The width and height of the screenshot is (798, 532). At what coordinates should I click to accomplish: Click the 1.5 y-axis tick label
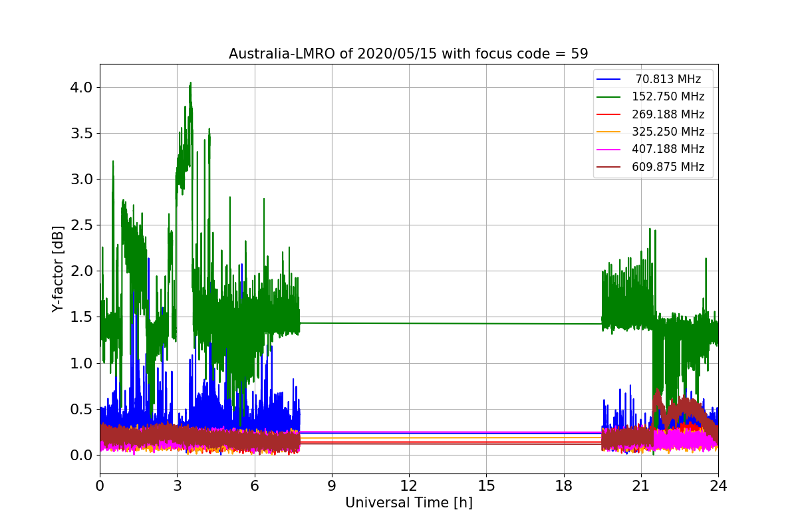click(x=82, y=317)
